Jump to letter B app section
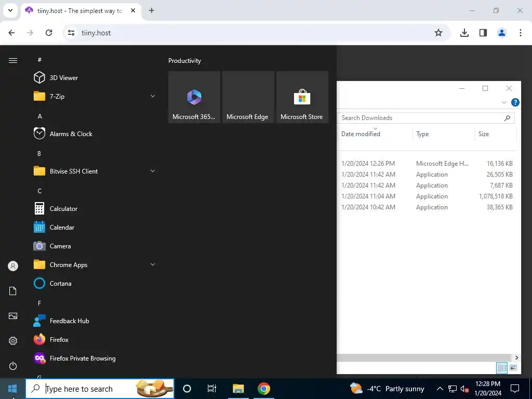Image resolution: width=532 pixels, height=399 pixels. coord(39,153)
